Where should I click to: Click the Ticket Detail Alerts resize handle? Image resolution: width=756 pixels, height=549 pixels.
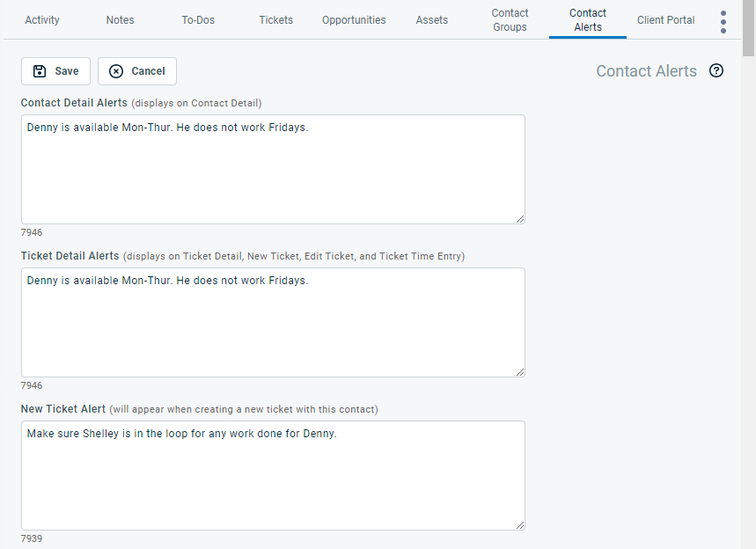click(x=520, y=372)
